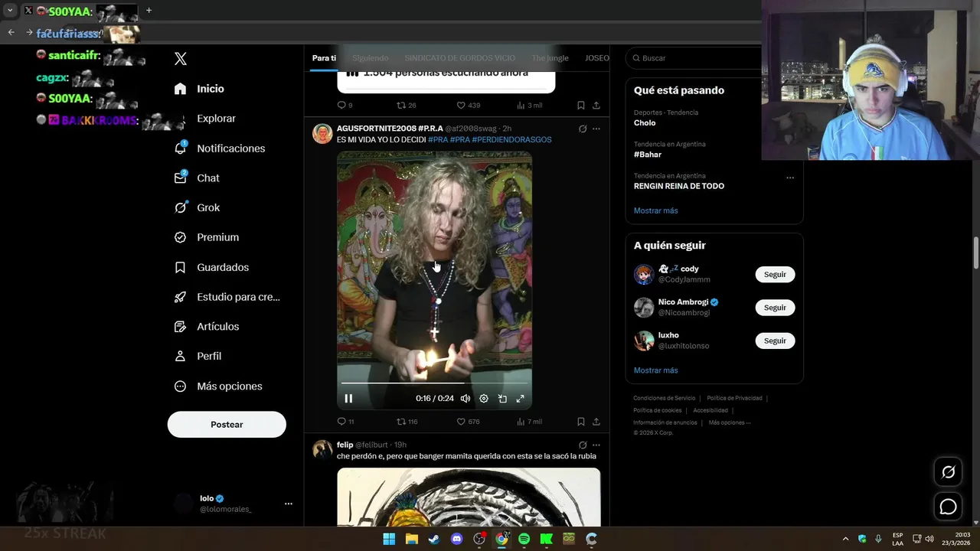This screenshot has width=980, height=551.
Task: Open more options on AGUSFORTNITE2008 post
Action: (596, 129)
